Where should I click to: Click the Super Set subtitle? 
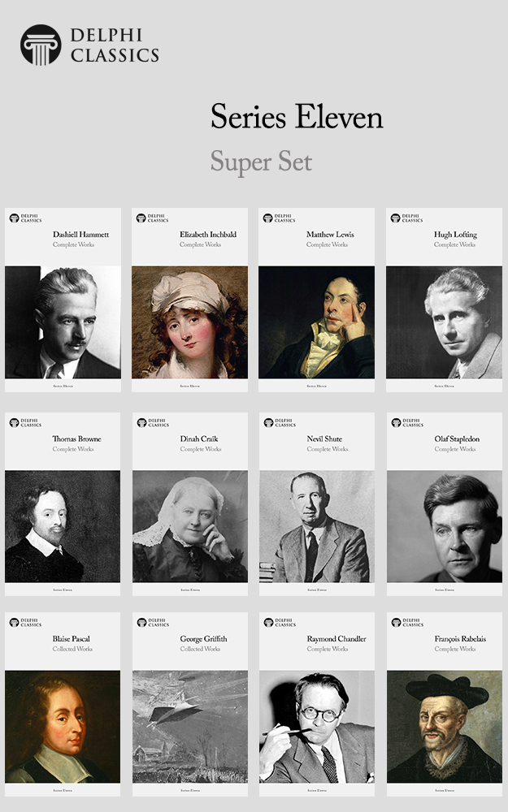click(261, 162)
